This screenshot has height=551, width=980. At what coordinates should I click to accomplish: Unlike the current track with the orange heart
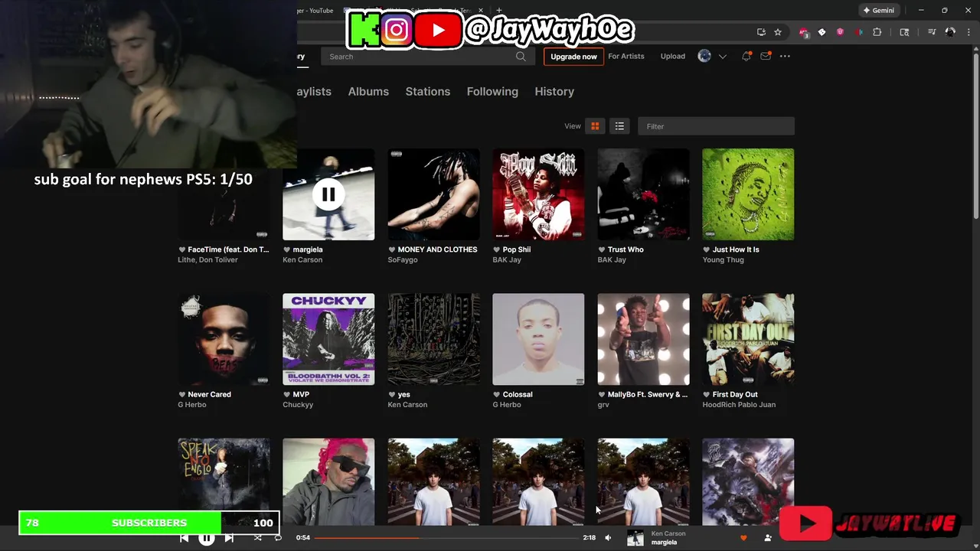point(743,538)
